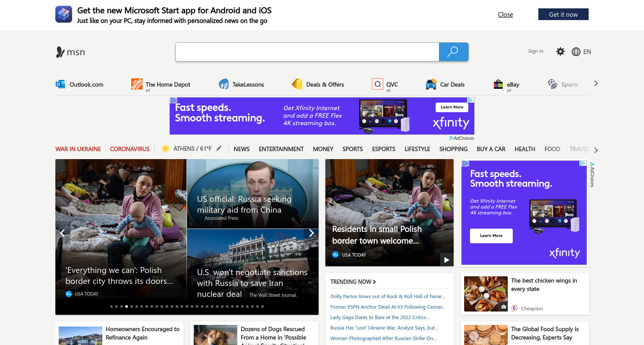Click into the web search field
This screenshot has height=345, width=644.
[307, 52]
